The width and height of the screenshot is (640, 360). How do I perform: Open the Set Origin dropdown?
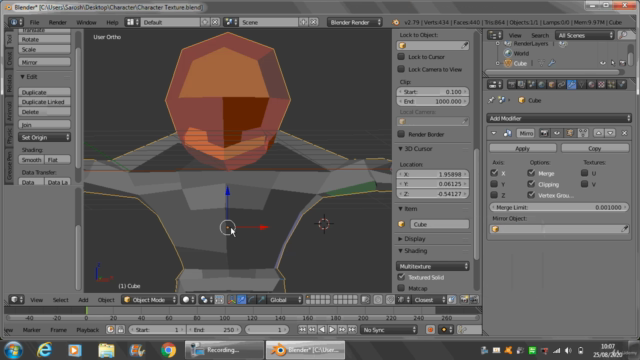(44, 138)
